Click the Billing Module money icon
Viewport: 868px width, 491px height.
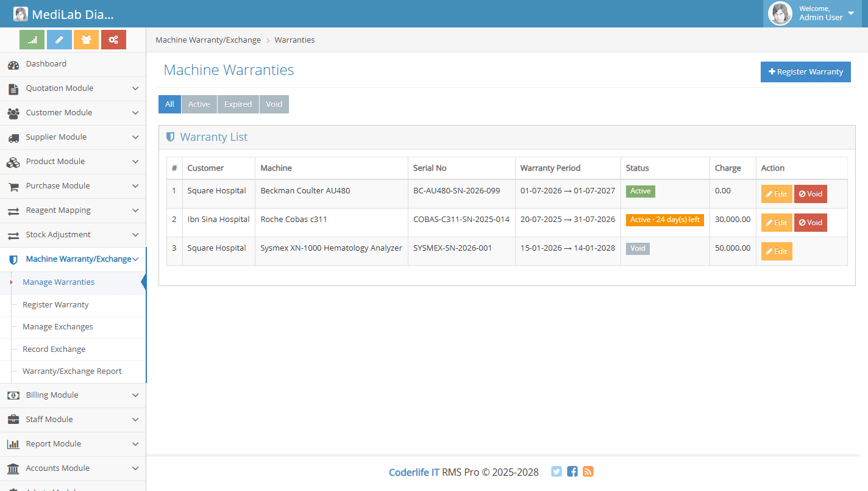coord(13,395)
